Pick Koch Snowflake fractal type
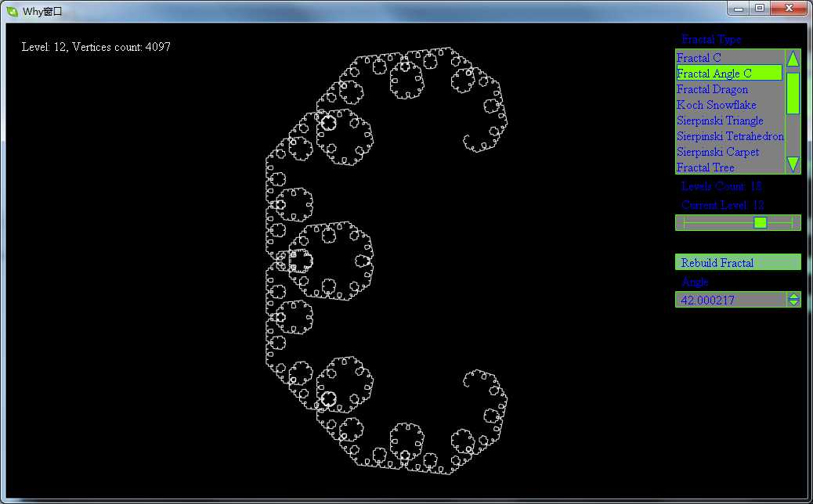 coord(729,105)
